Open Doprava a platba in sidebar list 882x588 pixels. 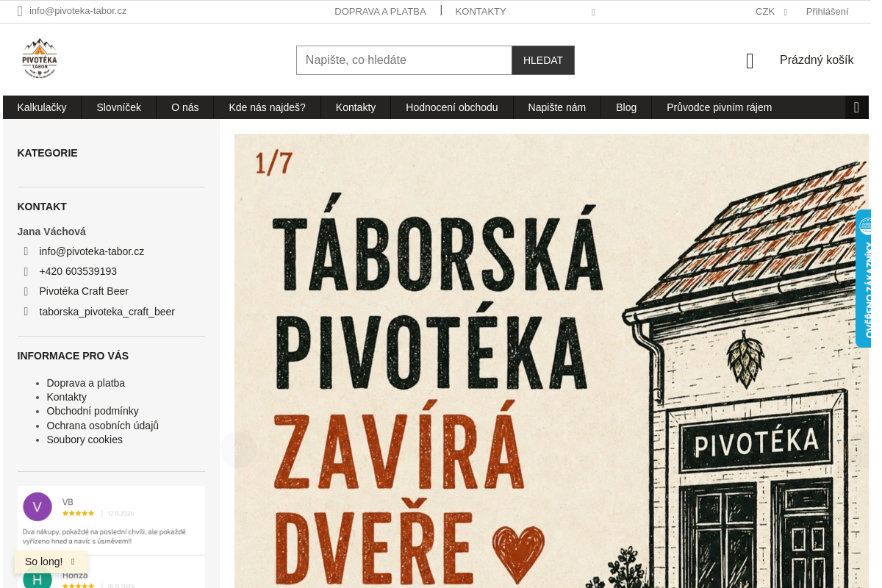click(86, 383)
